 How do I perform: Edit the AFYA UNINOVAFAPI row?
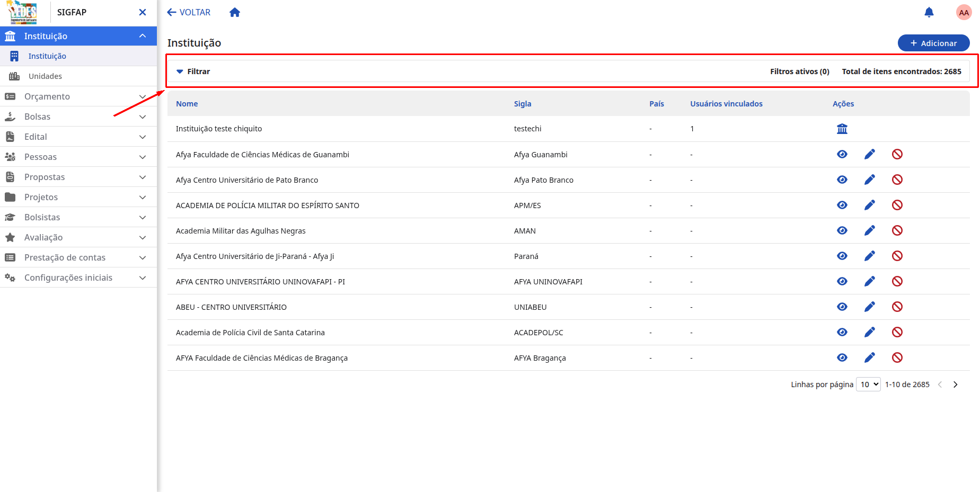pos(870,281)
